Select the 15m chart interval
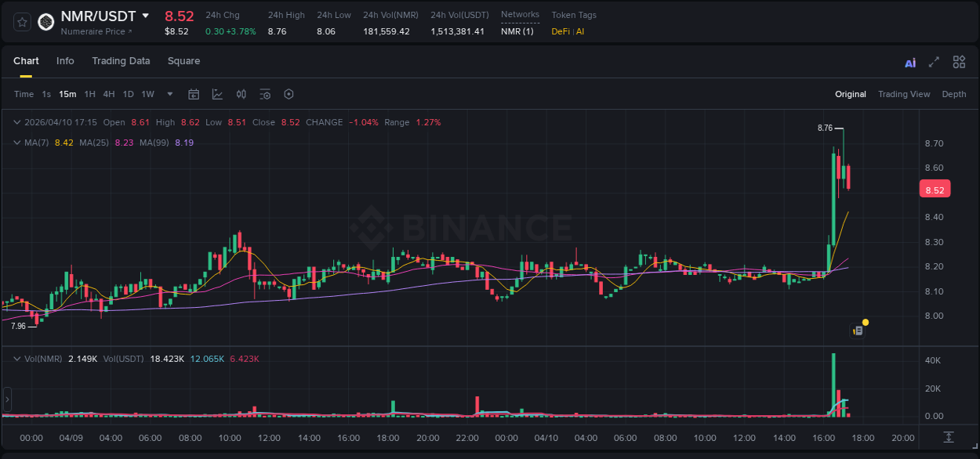The width and height of the screenshot is (980, 459). (x=67, y=94)
